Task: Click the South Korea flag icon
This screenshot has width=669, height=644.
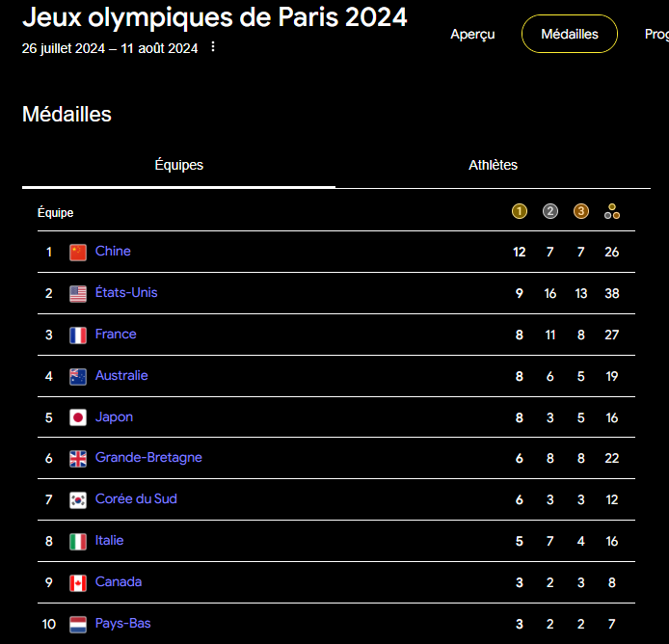Action: tap(78, 500)
